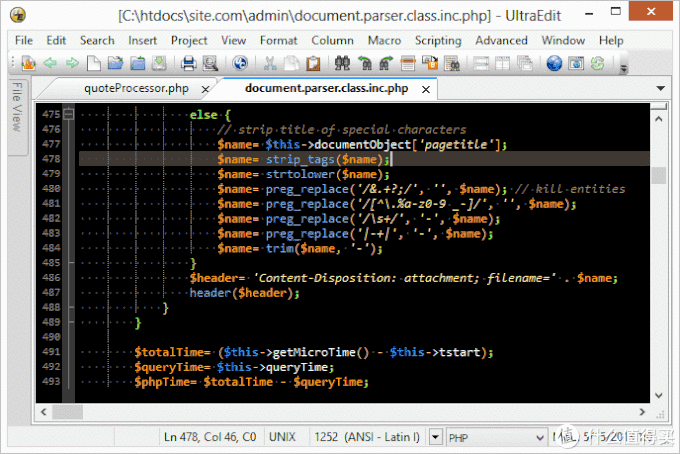Open the Insert menu
The width and height of the screenshot is (680, 454).
click(x=142, y=40)
